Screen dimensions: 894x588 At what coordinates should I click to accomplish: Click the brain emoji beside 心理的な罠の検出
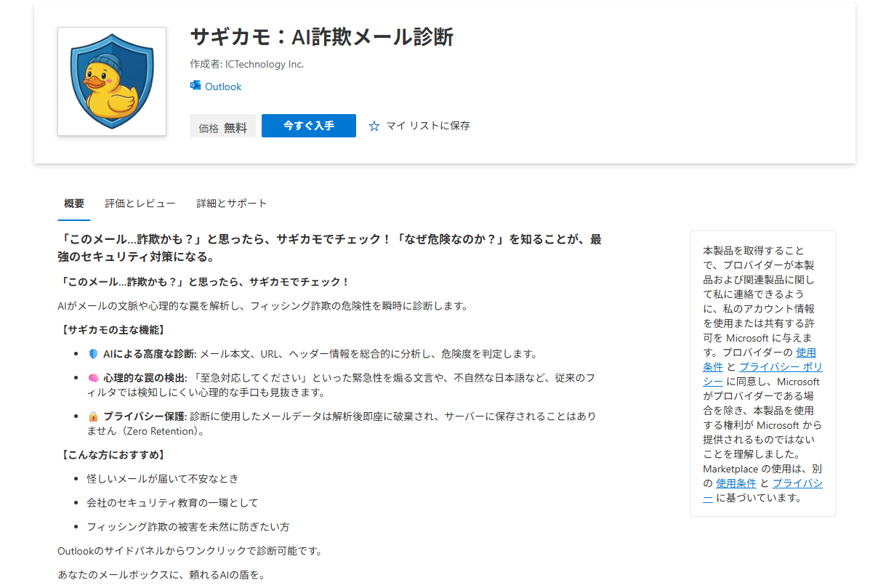point(93,378)
